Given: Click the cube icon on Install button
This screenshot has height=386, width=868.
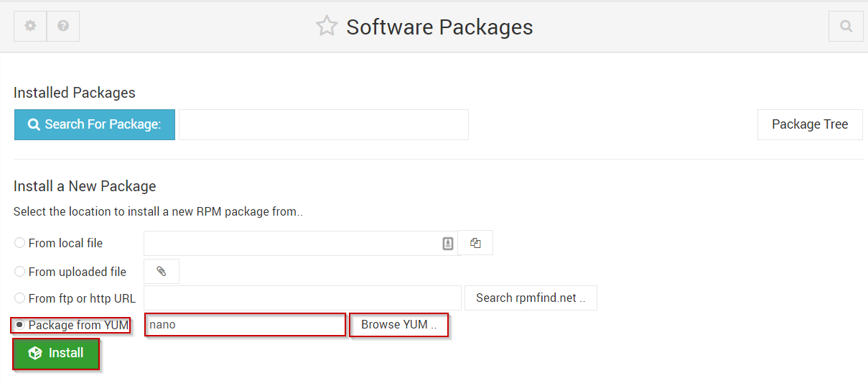Looking at the screenshot, I should [x=35, y=353].
